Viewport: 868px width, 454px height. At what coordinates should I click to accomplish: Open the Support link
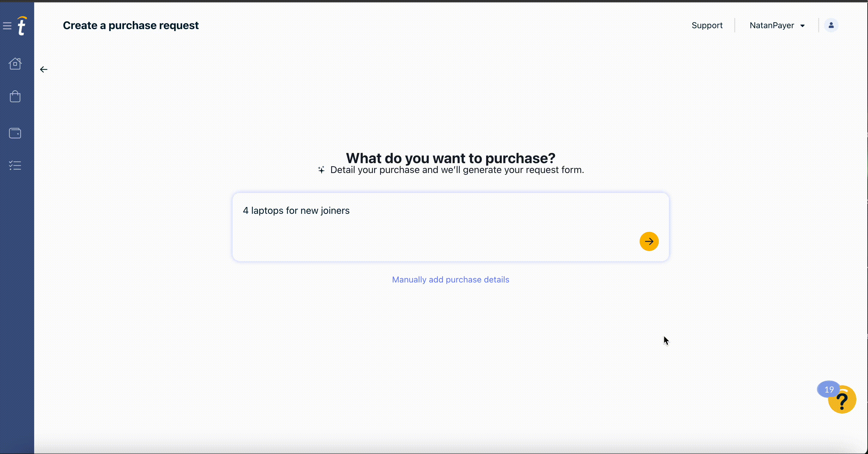pos(707,25)
